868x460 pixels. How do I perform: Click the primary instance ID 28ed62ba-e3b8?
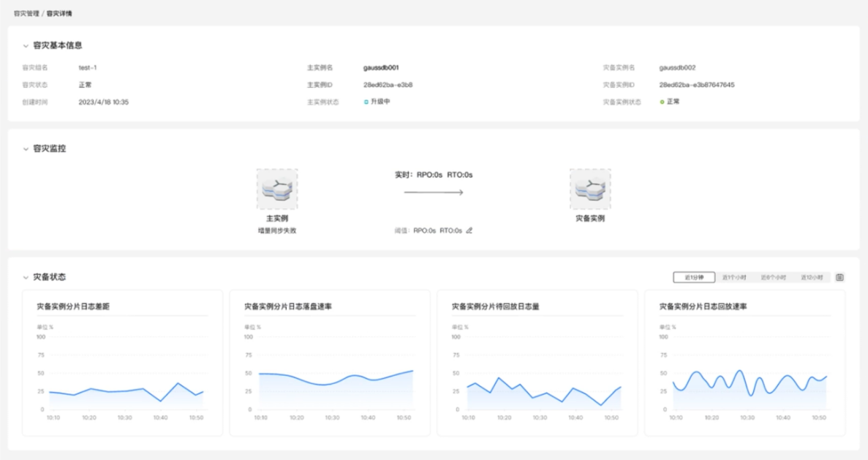(388, 85)
